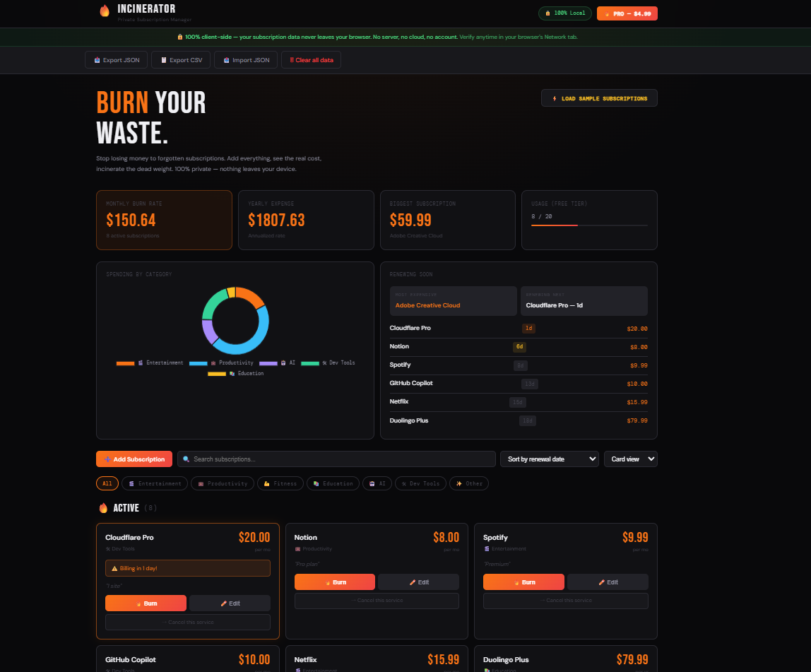Select GitHub Copilot row in Renewing Soon

click(519, 384)
